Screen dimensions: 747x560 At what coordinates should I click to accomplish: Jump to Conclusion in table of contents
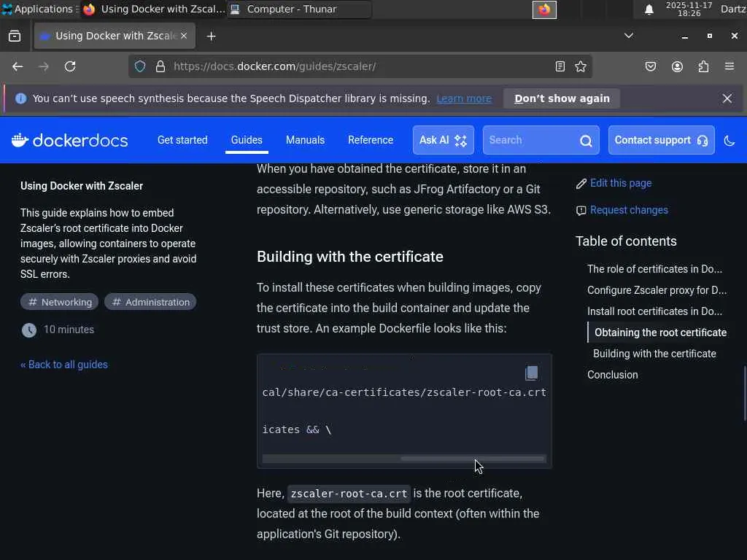pyautogui.click(x=612, y=375)
